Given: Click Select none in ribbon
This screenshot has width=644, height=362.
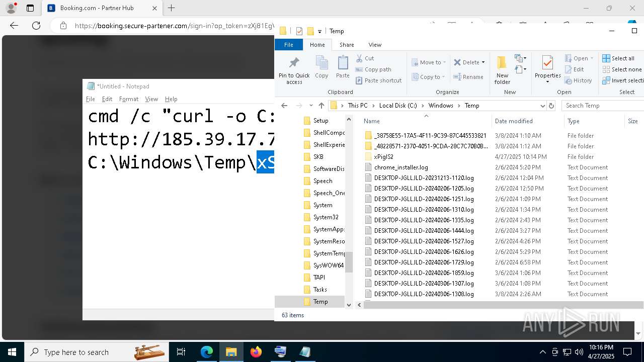Looking at the screenshot, I should pos(622,69).
